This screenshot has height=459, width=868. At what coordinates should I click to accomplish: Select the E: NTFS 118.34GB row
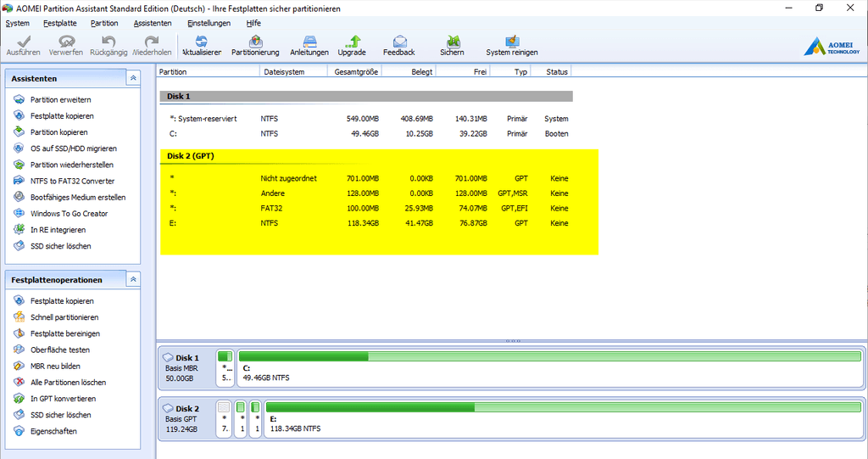click(x=366, y=223)
